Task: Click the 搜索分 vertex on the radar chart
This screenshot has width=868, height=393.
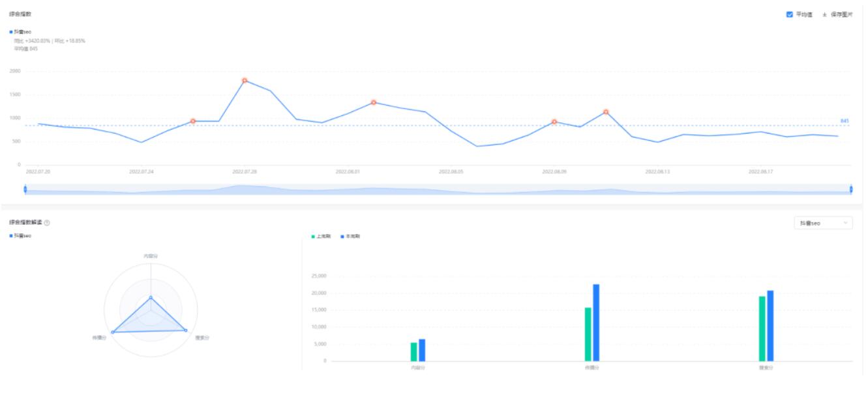Action: pos(186,330)
